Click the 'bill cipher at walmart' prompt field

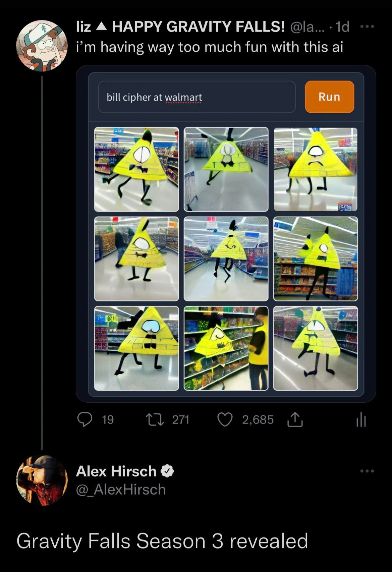coord(197,97)
